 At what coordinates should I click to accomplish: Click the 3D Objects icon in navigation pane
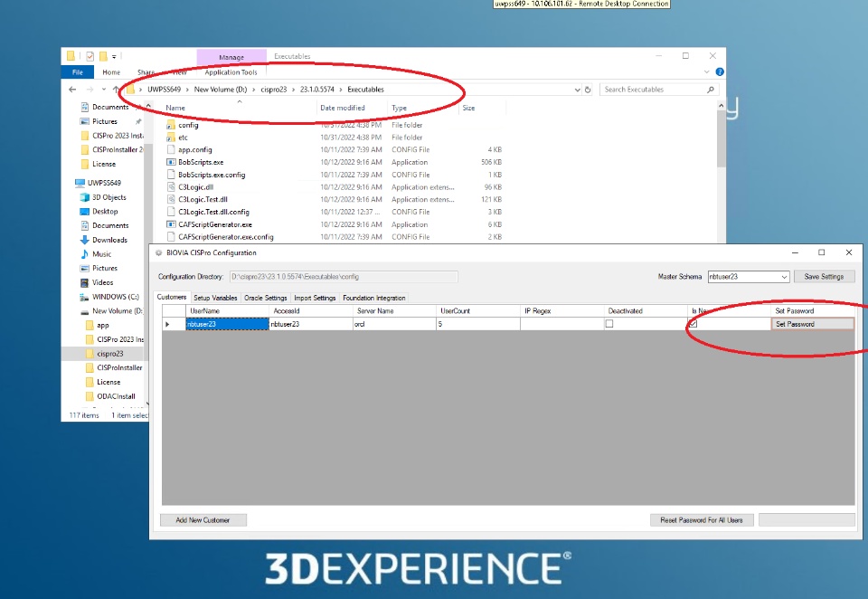85,197
